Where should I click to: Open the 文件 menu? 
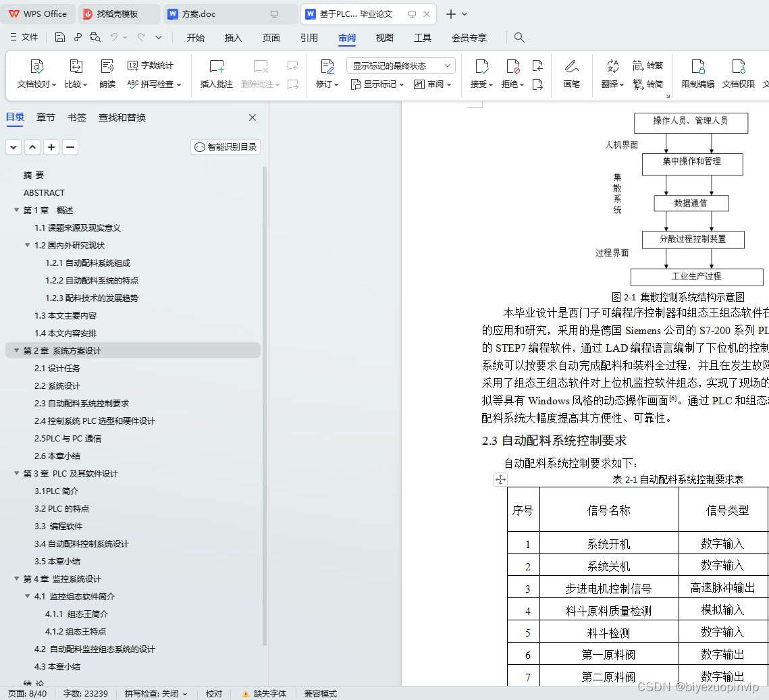[24, 37]
